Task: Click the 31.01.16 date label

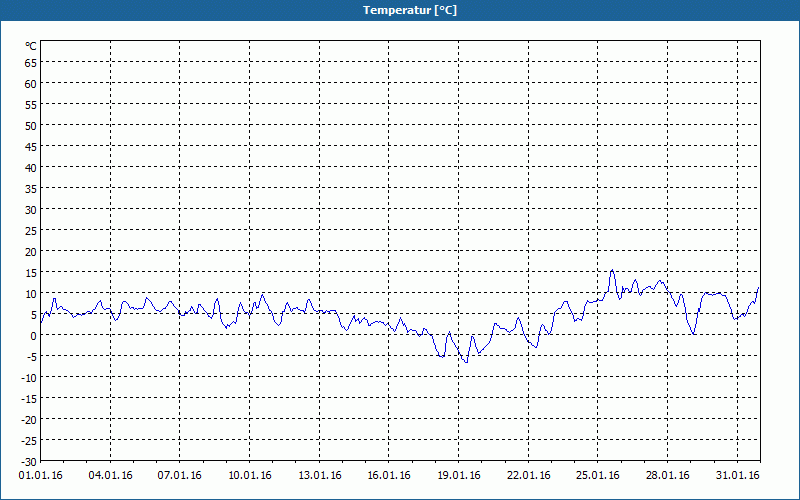Action: 738,475
